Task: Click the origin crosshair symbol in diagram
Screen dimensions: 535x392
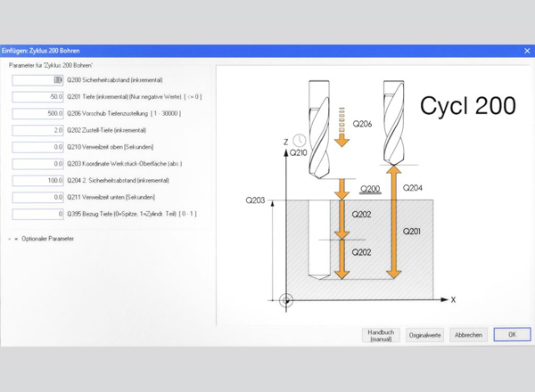Action: (286, 300)
